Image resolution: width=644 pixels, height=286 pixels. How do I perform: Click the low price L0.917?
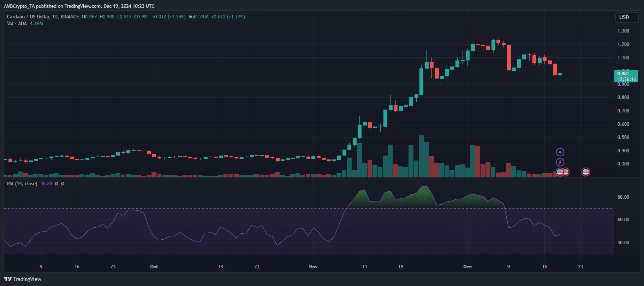coord(124,17)
